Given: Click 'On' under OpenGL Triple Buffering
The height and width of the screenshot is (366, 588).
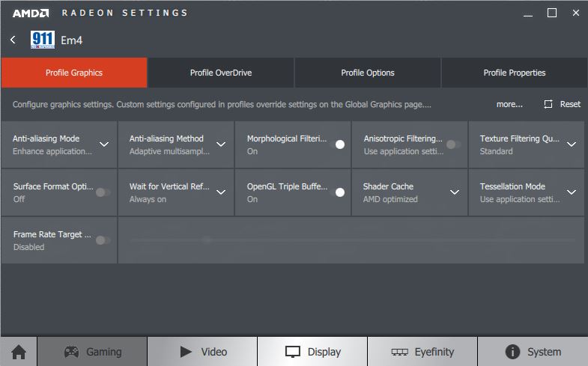Looking at the screenshot, I should pos(252,199).
